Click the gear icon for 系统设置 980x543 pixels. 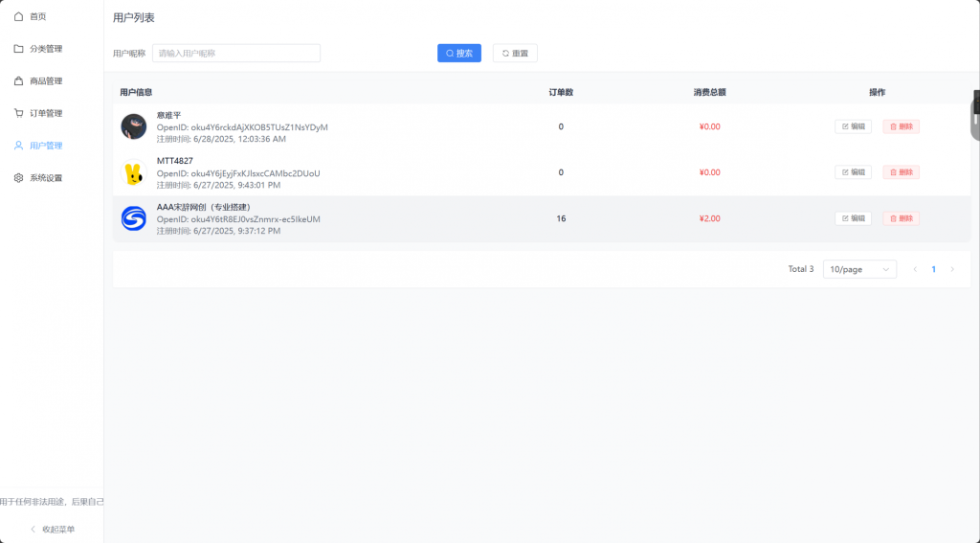(x=18, y=178)
